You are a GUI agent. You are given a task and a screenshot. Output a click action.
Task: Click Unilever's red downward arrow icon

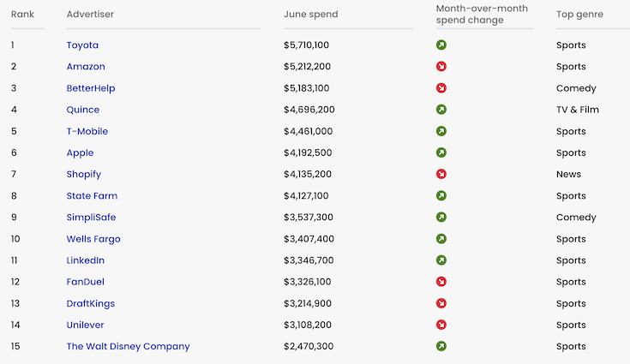coord(441,325)
